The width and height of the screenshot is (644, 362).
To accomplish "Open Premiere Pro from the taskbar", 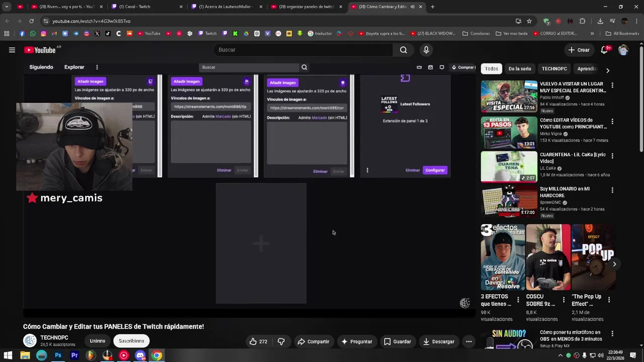I will (x=74, y=355).
